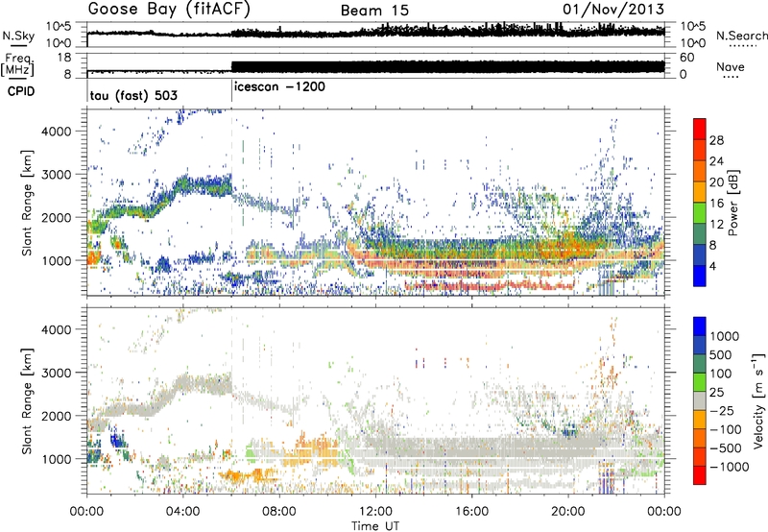Click power panel 'Slant Range [km]' axis label
Viewport: 768px width, 532px height.
27,203
